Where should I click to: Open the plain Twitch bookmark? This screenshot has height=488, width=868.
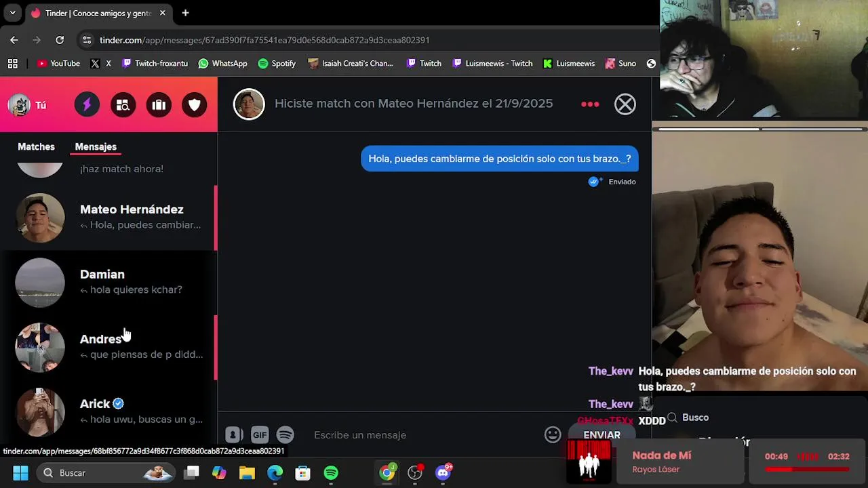424,64
